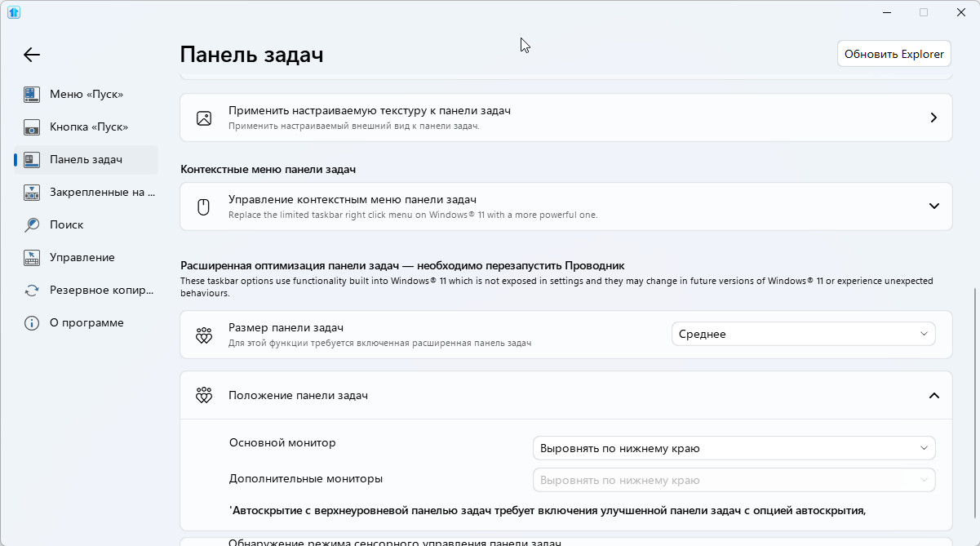This screenshot has width=980, height=546.
Task: Click the Меню «Пуск» sidebar icon
Action: tap(32, 94)
